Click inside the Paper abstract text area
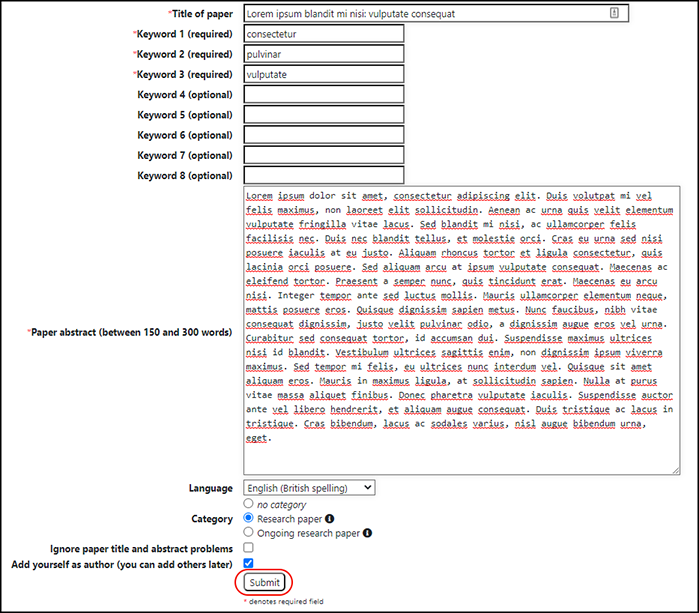 [461, 330]
